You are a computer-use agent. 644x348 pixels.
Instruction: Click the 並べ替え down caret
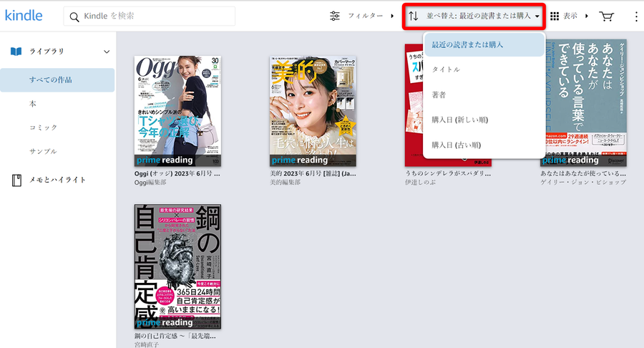point(537,16)
